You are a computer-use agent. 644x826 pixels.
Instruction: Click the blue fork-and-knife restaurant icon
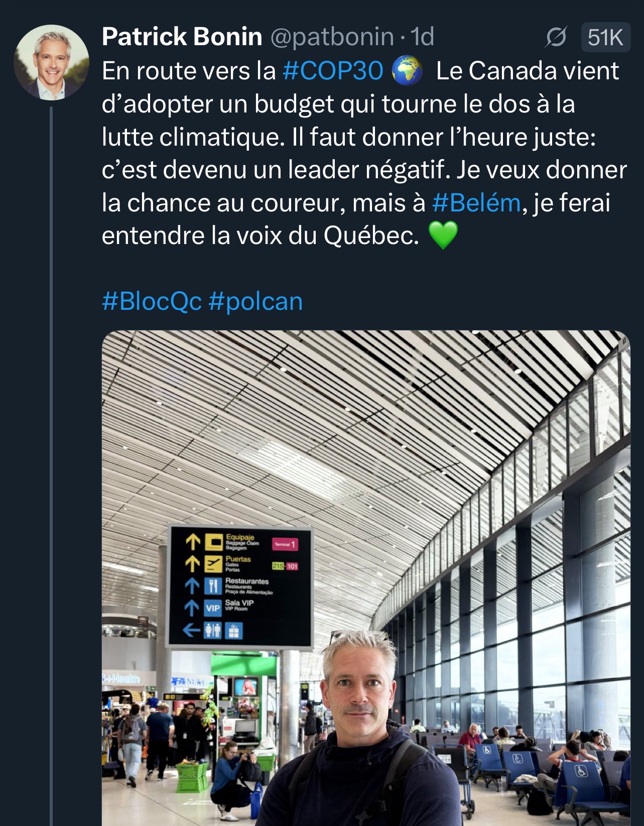point(213,585)
